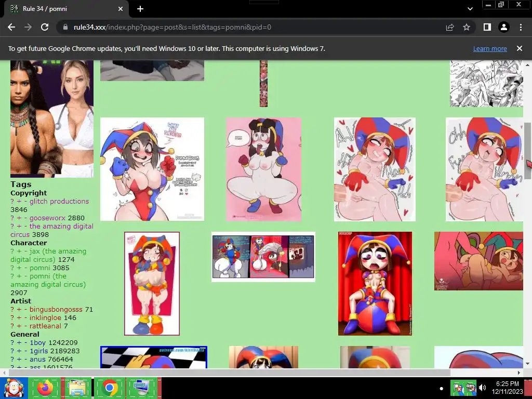Select the Rule 34 / pomni tab

pos(66,9)
